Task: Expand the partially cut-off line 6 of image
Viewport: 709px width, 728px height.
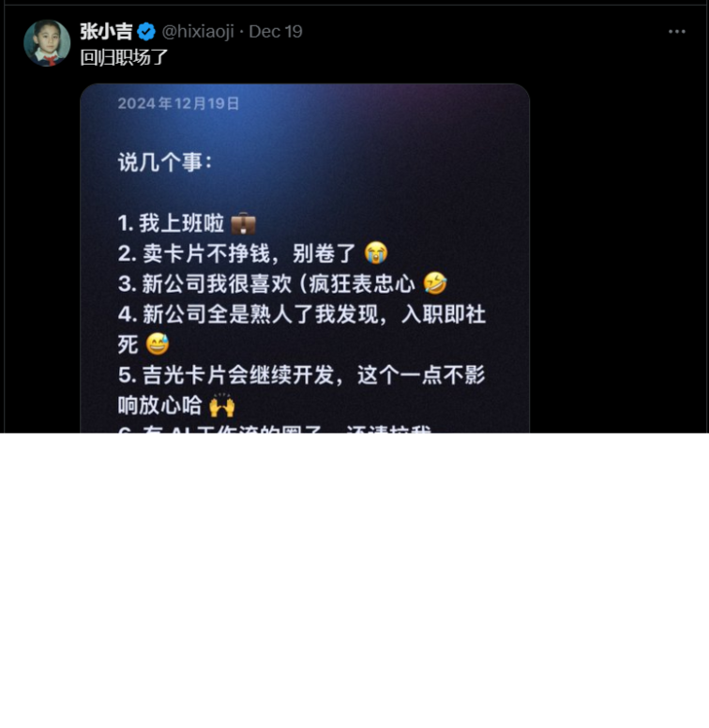Action: tap(275, 430)
